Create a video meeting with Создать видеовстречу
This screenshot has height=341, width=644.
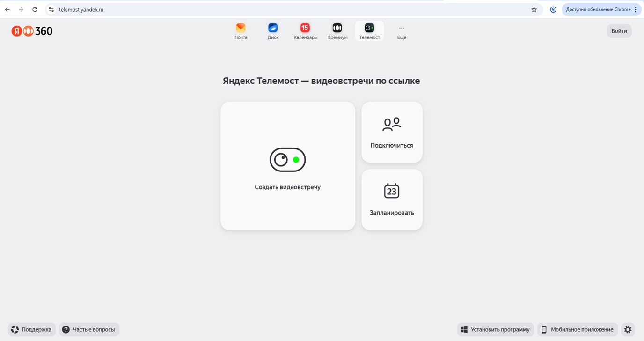tap(287, 166)
